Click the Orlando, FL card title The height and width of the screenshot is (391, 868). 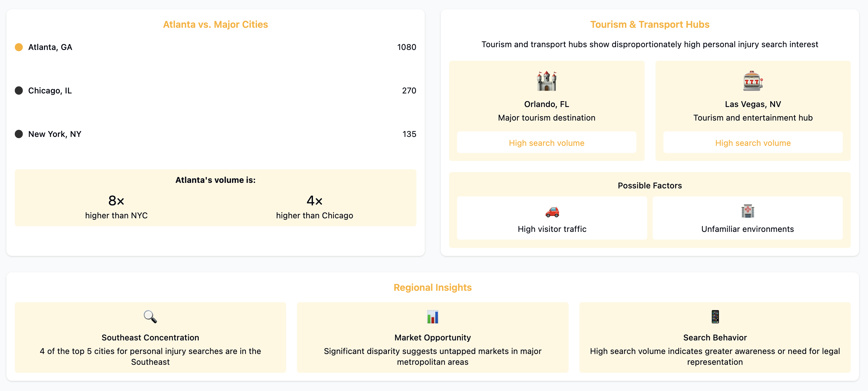pyautogui.click(x=546, y=104)
